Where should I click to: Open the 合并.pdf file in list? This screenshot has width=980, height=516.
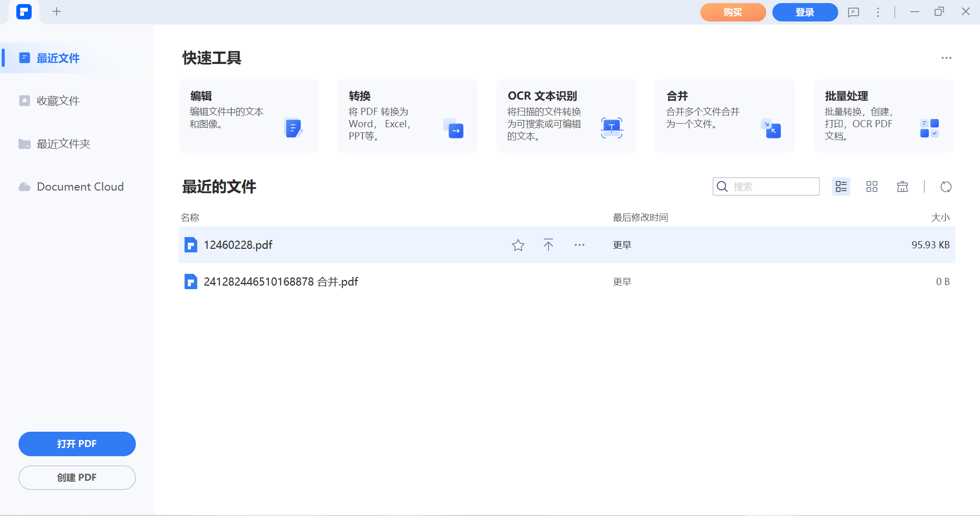coord(281,282)
